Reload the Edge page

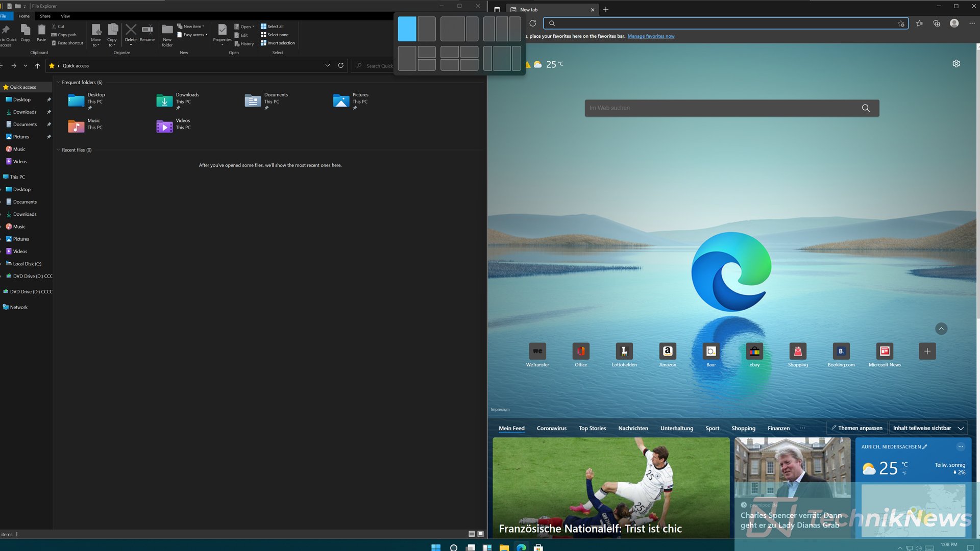532,23
